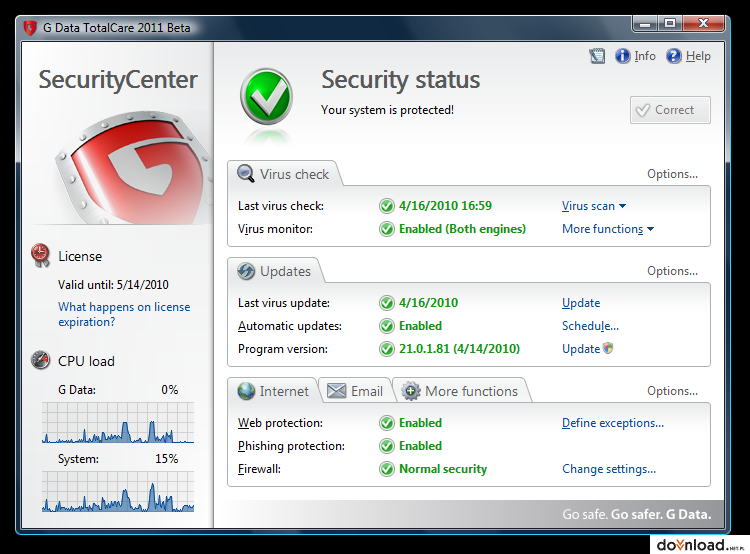The height and width of the screenshot is (554, 750).
Task: Click the System CPU load graph
Action: tap(118, 491)
